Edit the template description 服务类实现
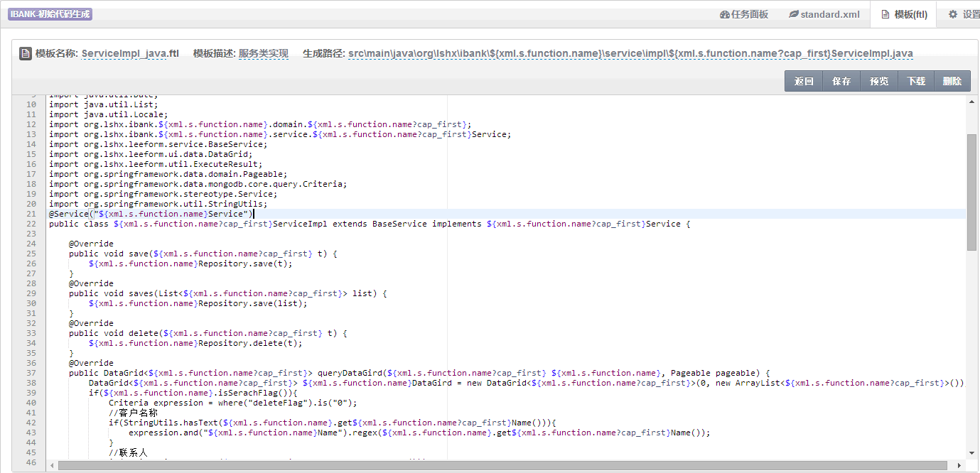Viewport: 980px width, 473px height. pos(263,53)
